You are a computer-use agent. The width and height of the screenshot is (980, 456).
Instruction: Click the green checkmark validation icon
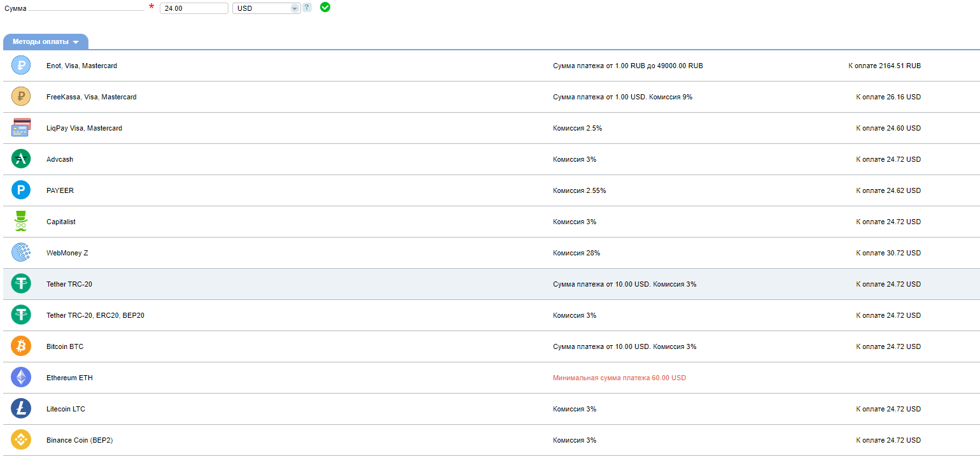point(325,7)
